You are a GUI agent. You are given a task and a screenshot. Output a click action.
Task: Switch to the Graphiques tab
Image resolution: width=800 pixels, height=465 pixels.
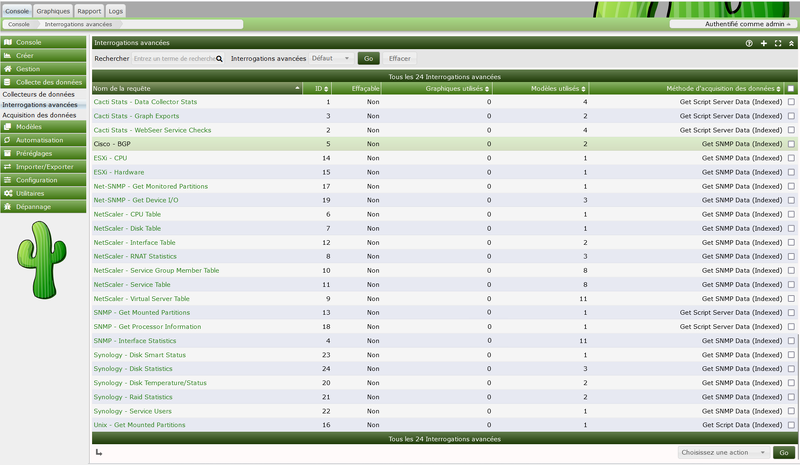[53, 11]
